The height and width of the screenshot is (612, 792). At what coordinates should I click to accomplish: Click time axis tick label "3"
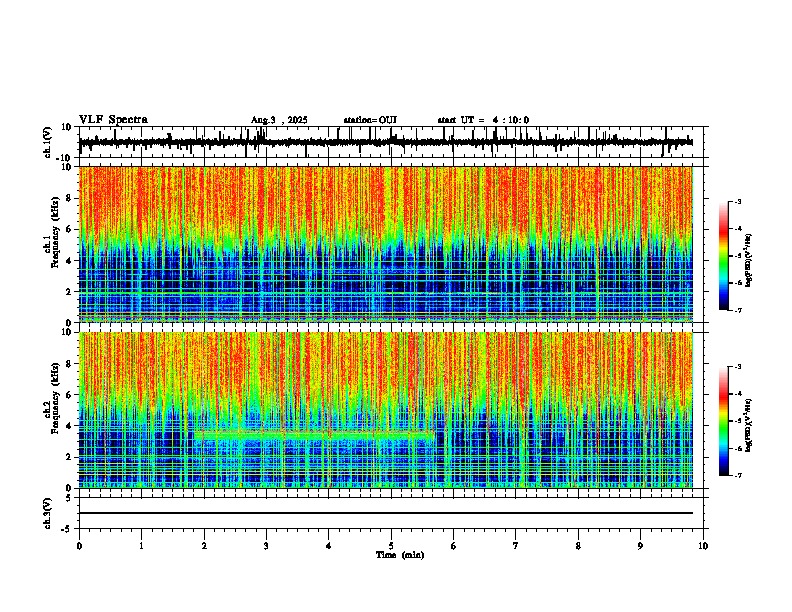click(x=266, y=546)
